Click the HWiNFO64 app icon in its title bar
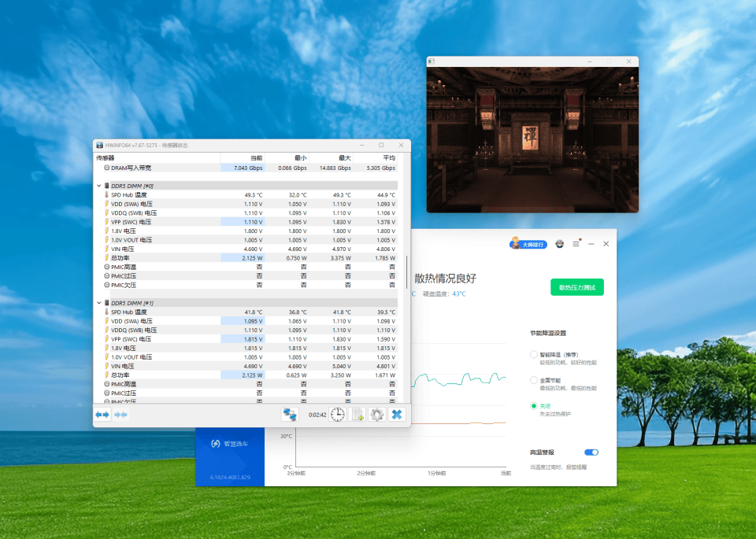Viewport: 756px width, 539px height. coord(100,145)
